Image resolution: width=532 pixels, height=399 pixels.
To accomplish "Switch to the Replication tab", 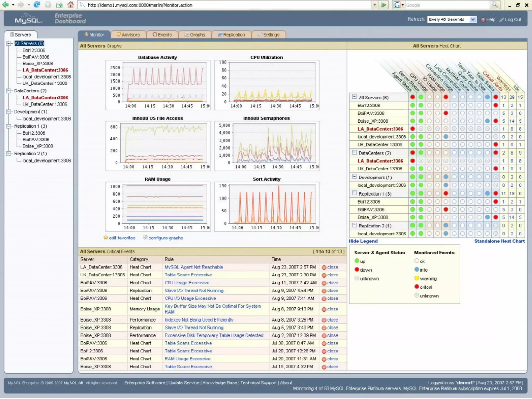I will (x=231, y=35).
